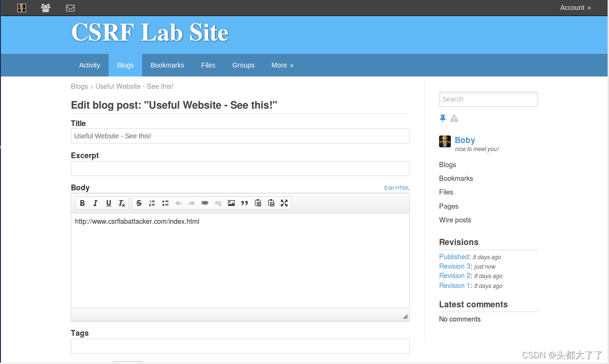Image resolution: width=609 pixels, height=364 pixels.
Task: Expand the More navigation menu
Action: (282, 65)
